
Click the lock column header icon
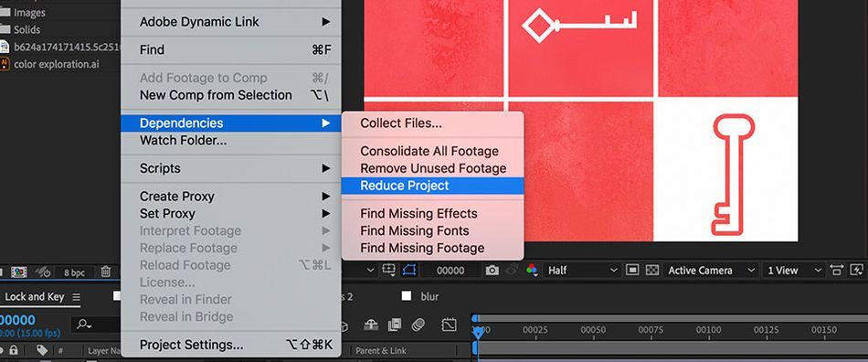point(14,350)
